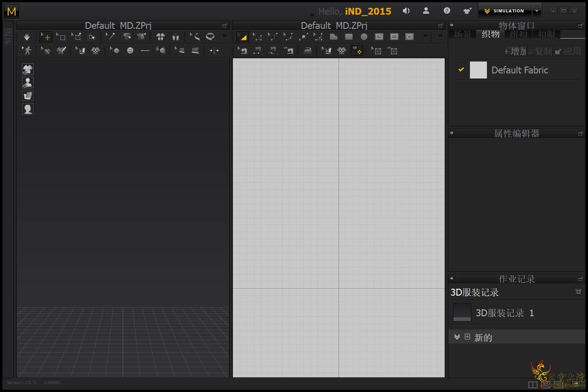Click the Default Fabric color swatch
This screenshot has height=392, width=588.
point(478,70)
